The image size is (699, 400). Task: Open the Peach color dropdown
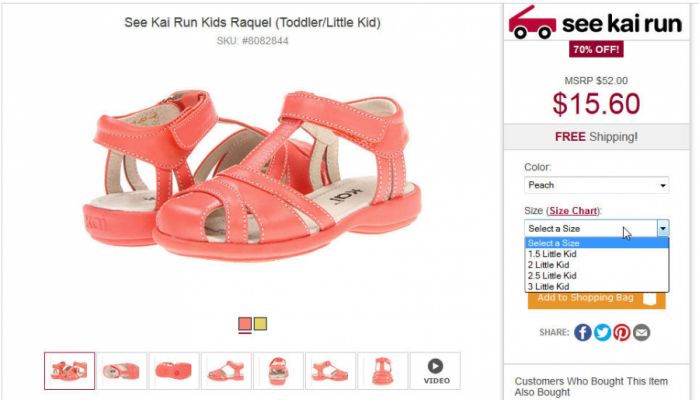[596, 185]
